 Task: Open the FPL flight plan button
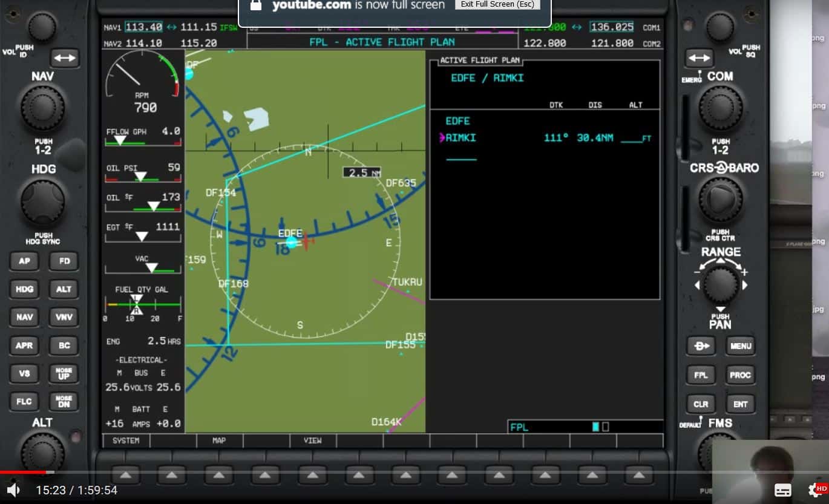pos(701,375)
